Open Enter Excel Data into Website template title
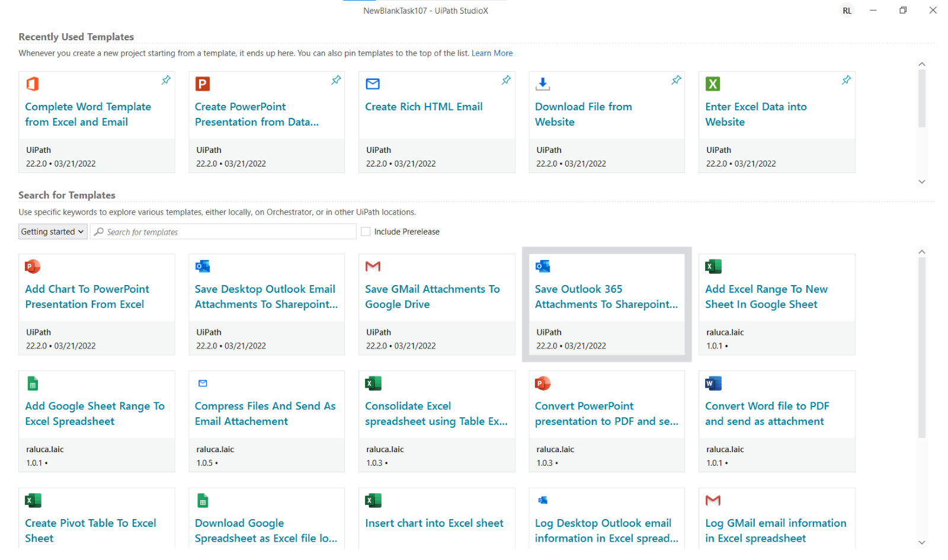Screen dimensions: 948x560 [755, 114]
